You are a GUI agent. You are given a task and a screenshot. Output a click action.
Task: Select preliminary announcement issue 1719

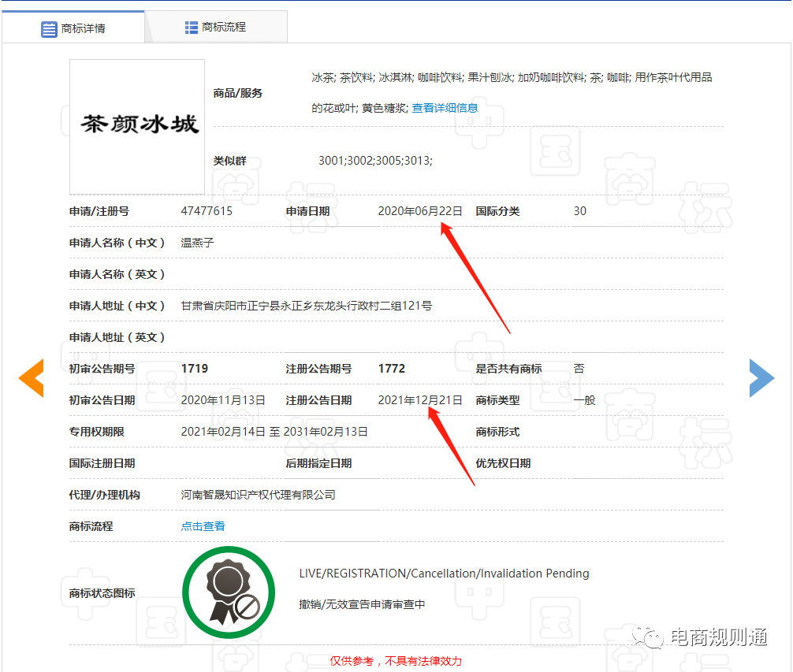pos(194,369)
